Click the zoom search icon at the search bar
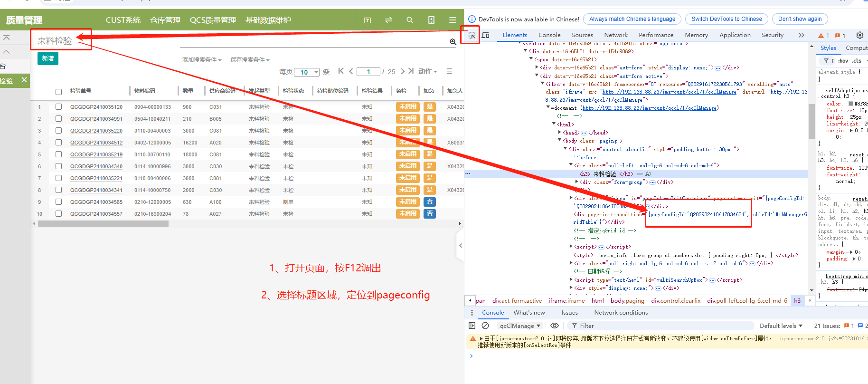 tap(453, 42)
